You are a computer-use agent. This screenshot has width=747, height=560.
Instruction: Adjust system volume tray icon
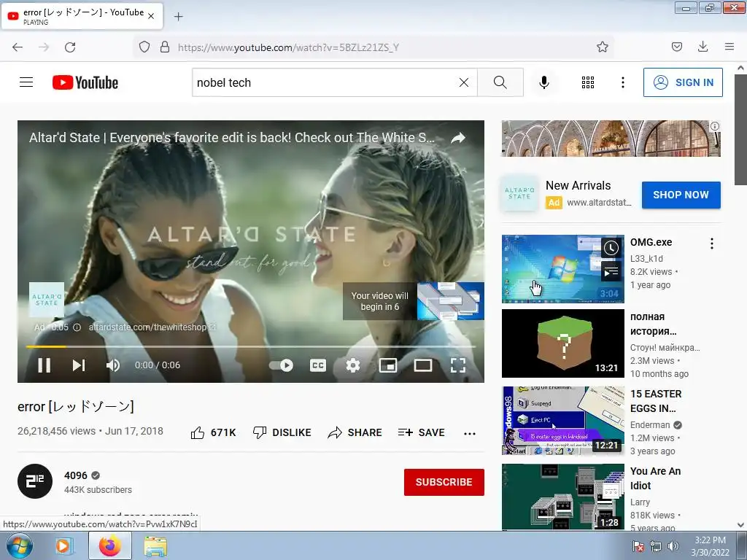[673, 546]
